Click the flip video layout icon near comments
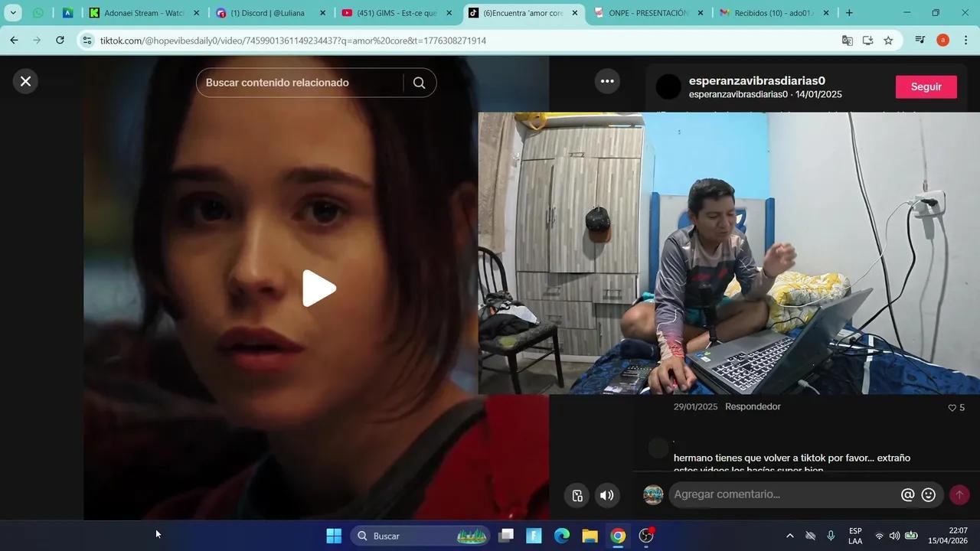The width and height of the screenshot is (980, 551). point(577,495)
